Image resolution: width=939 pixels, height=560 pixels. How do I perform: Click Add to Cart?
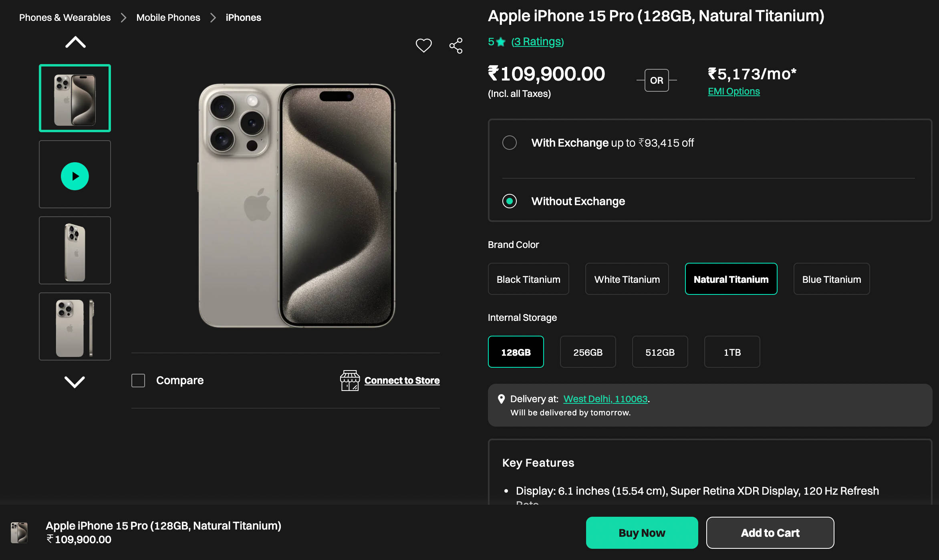(770, 533)
